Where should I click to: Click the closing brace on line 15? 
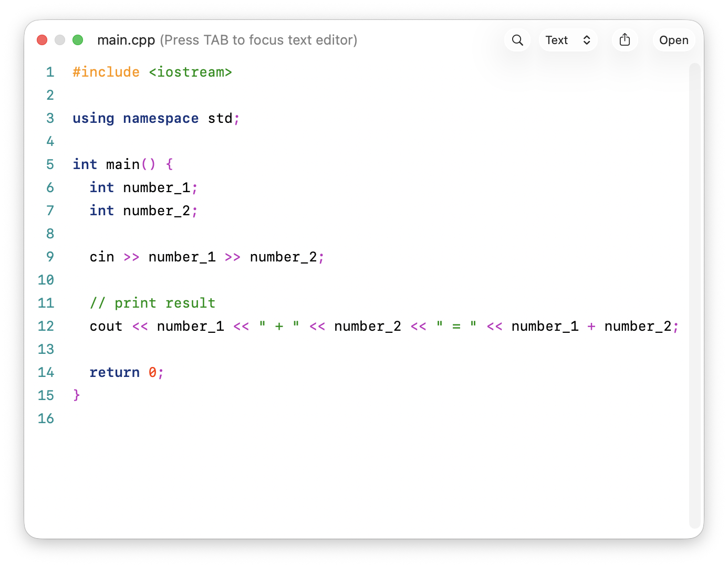pyautogui.click(x=76, y=395)
